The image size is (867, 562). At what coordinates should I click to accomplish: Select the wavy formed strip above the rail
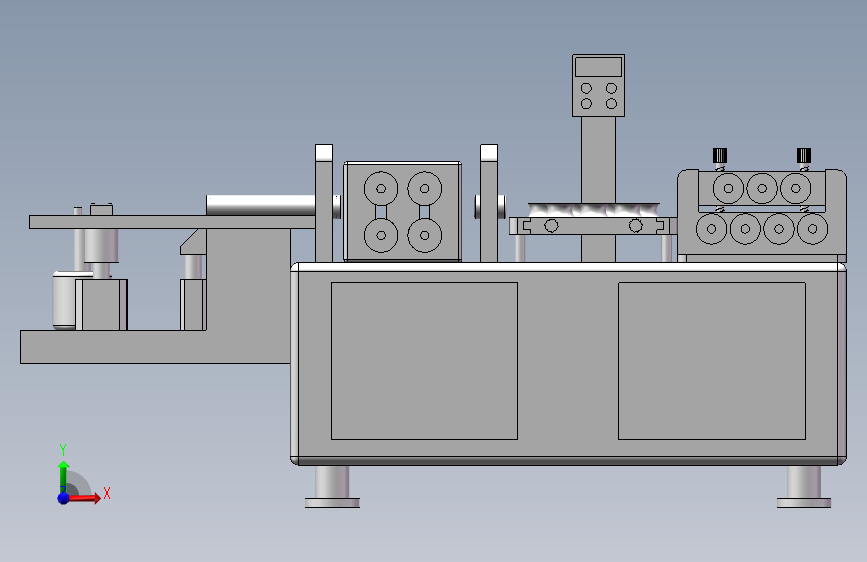(x=593, y=210)
